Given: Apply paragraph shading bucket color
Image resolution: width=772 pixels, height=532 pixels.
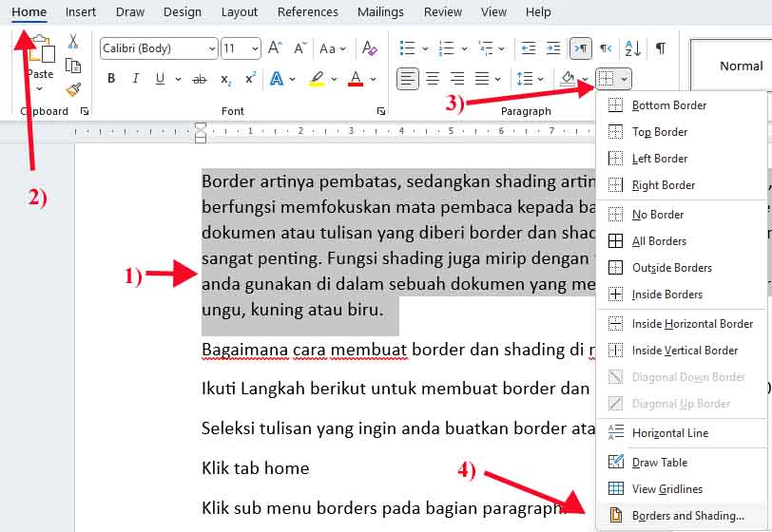Looking at the screenshot, I should (568, 79).
